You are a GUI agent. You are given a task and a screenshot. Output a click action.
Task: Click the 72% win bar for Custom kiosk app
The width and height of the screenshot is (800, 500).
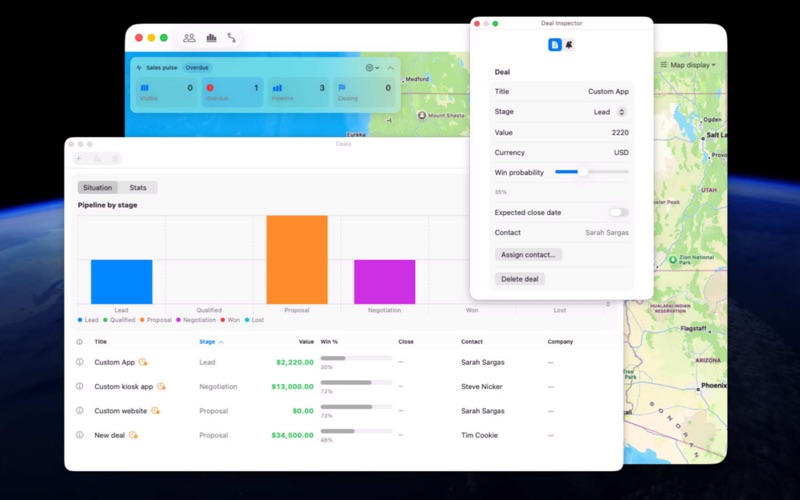pos(356,383)
